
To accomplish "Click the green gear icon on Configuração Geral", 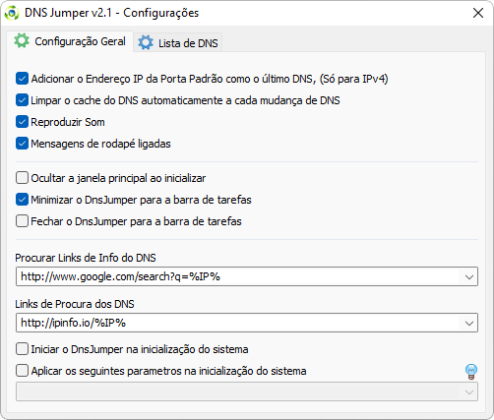I will tap(22, 41).
